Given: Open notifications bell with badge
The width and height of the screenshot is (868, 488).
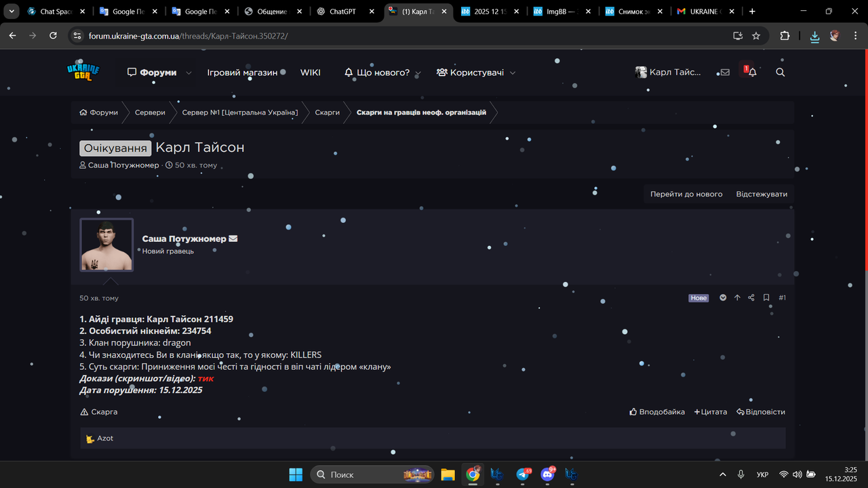Looking at the screenshot, I should (x=750, y=71).
